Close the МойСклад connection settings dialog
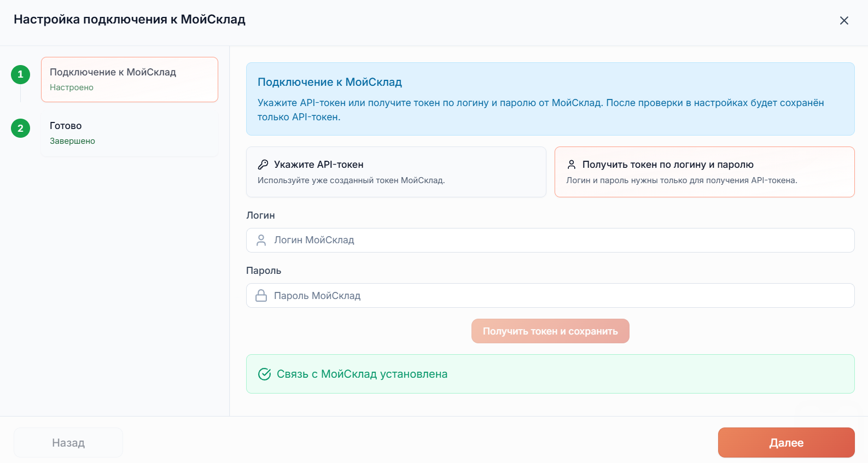Viewport: 868px width, 463px height. click(x=844, y=20)
